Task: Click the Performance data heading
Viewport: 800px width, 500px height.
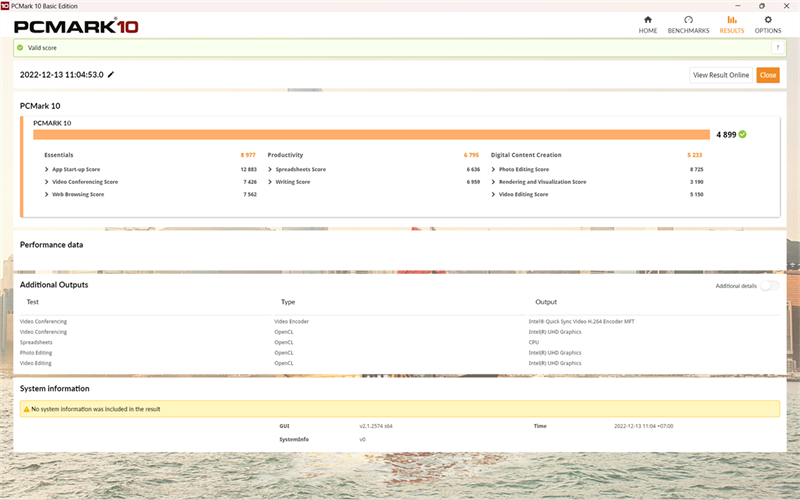Action: click(52, 245)
